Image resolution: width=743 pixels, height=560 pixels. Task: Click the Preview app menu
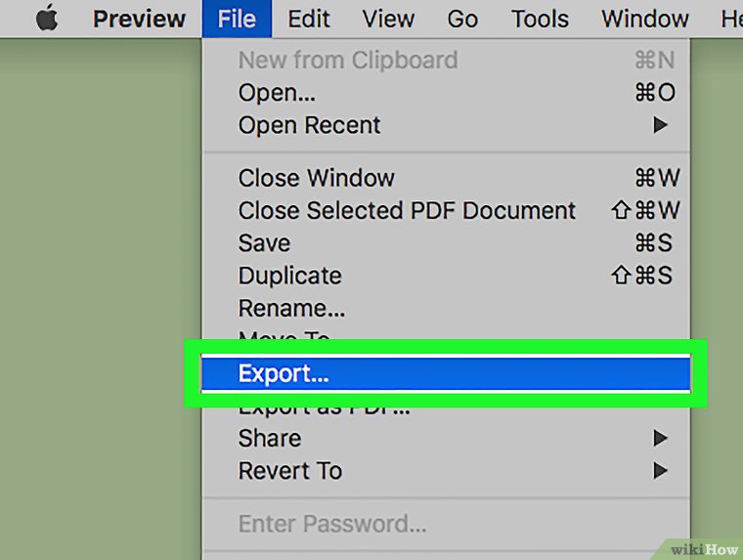tap(139, 19)
